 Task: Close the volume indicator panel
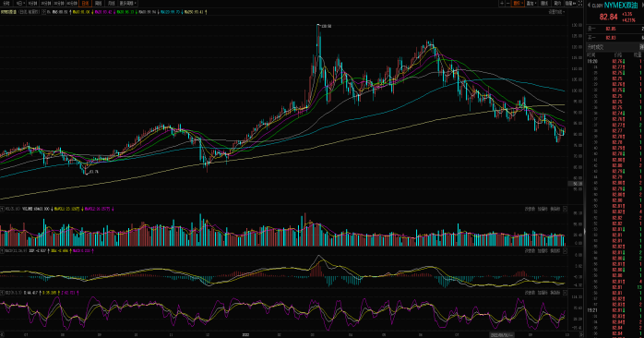point(566,210)
